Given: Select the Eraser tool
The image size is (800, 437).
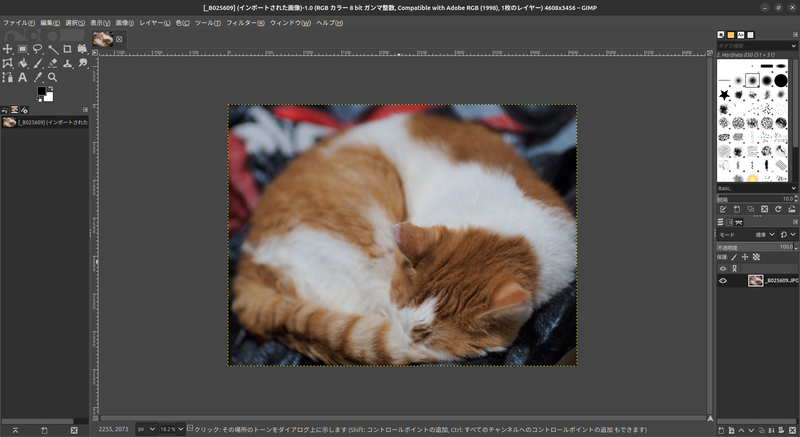Looking at the screenshot, I should (x=53, y=63).
